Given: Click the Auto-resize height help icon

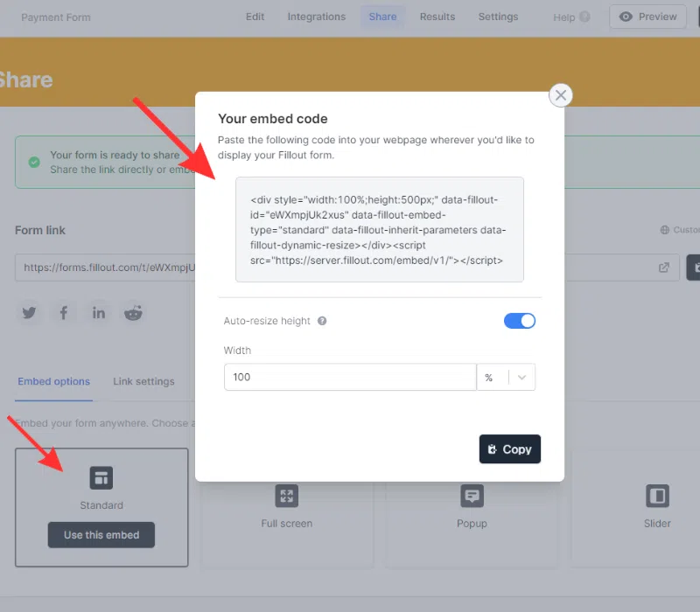Looking at the screenshot, I should pos(322,321).
